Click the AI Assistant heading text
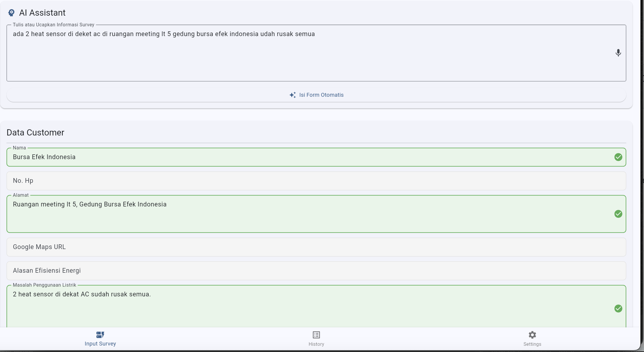644x352 pixels. pos(42,13)
